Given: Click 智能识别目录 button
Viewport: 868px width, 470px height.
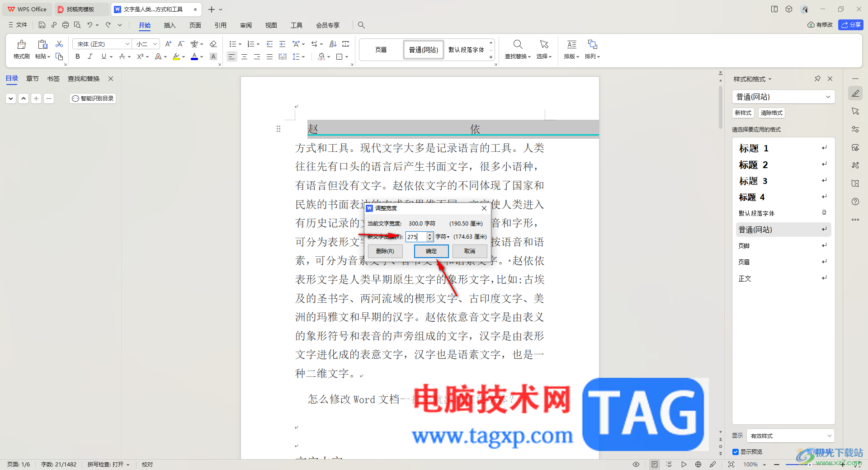Looking at the screenshot, I should point(93,99).
